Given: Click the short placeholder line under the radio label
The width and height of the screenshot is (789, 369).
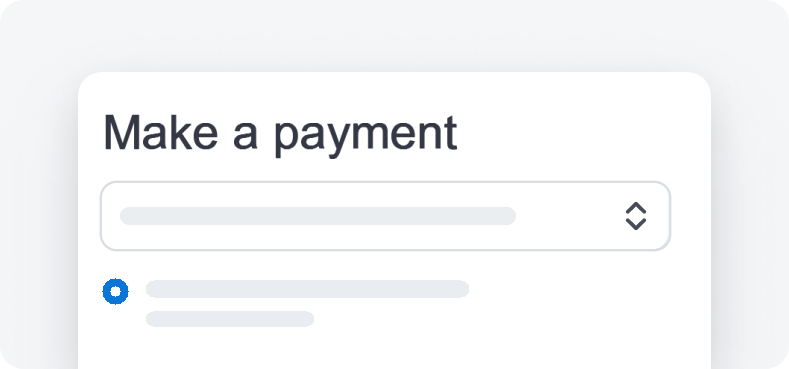Looking at the screenshot, I should 230,319.
